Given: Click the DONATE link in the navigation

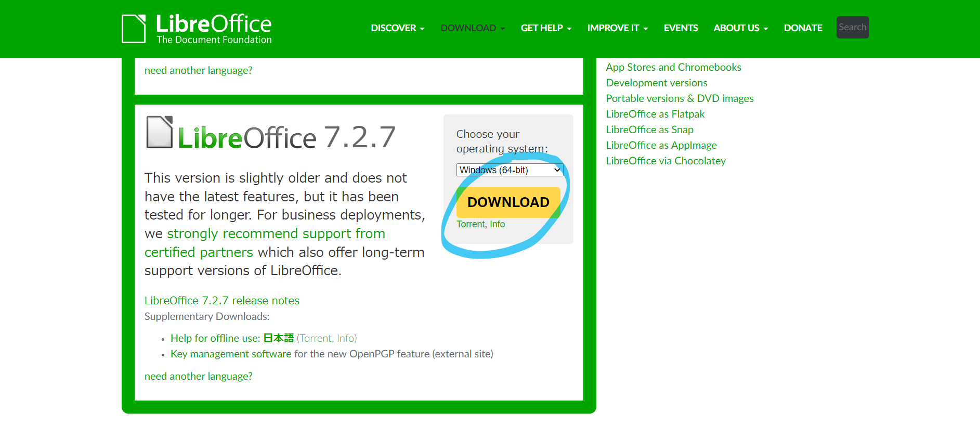Looking at the screenshot, I should tap(803, 28).
